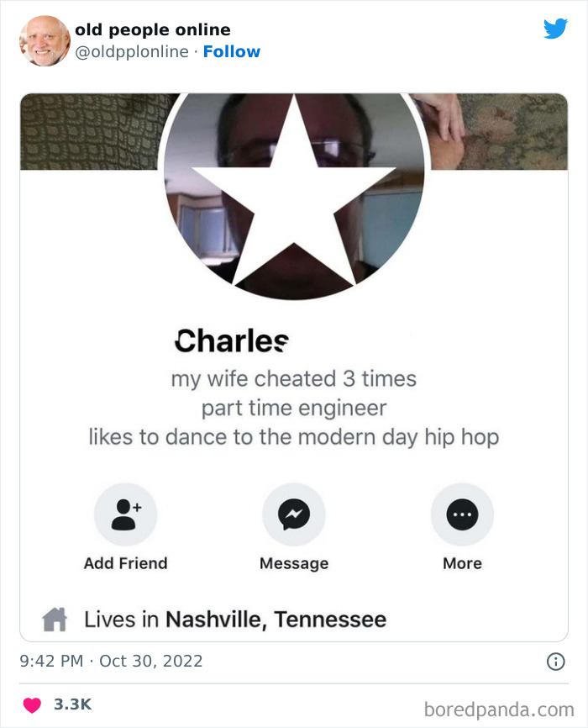Open the old people online display name
The width and height of the screenshot is (588, 728).
[x=152, y=30]
